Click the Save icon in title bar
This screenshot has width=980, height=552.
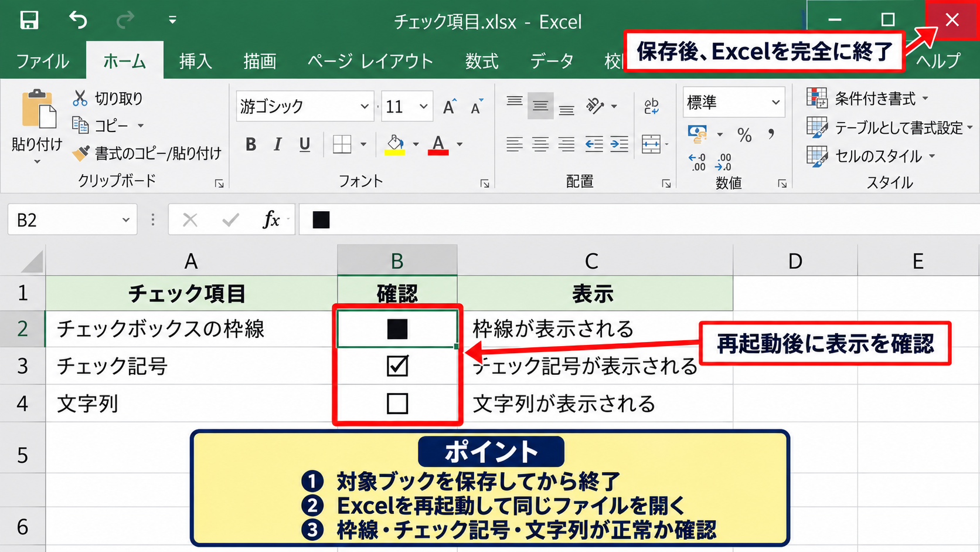pyautogui.click(x=29, y=20)
